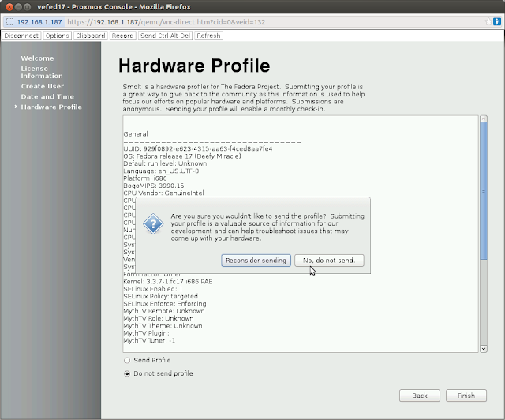Click the blue scrollbar thumb of profile list

tap(484, 191)
